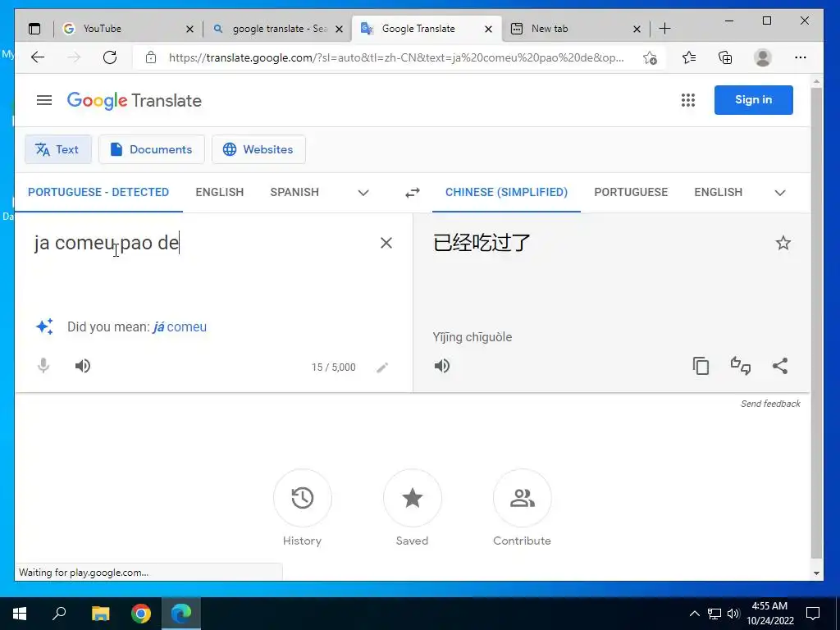
Task: Select Portuguese - Detected source language
Action: (98, 192)
